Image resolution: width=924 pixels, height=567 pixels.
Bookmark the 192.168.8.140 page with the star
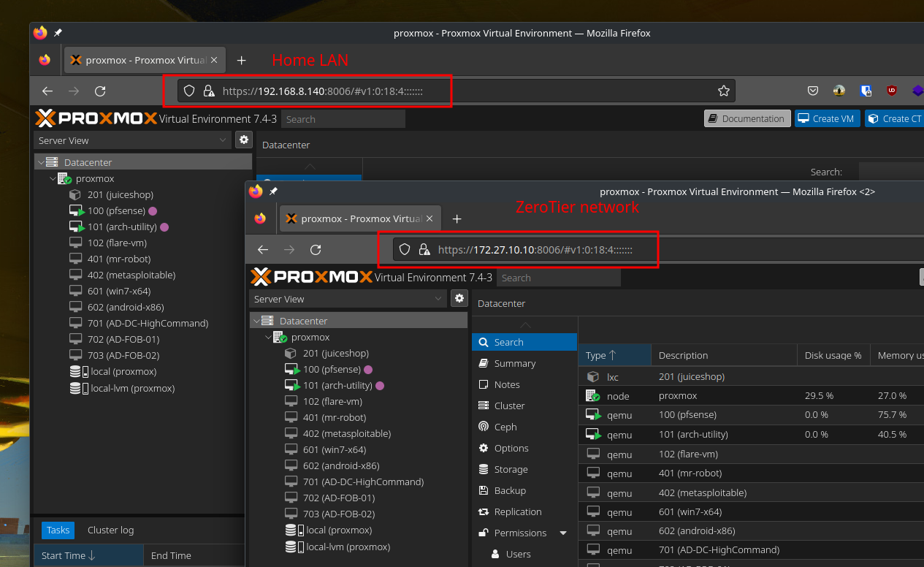[724, 91]
